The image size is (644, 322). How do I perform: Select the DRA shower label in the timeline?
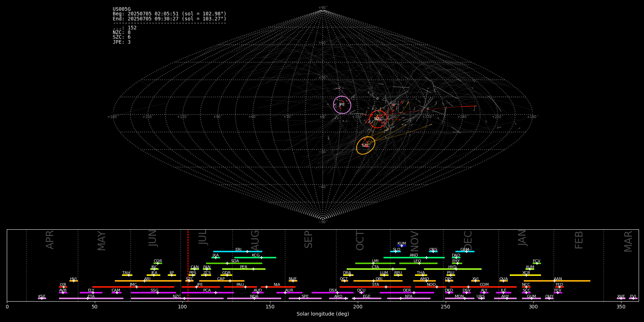(347, 273)
